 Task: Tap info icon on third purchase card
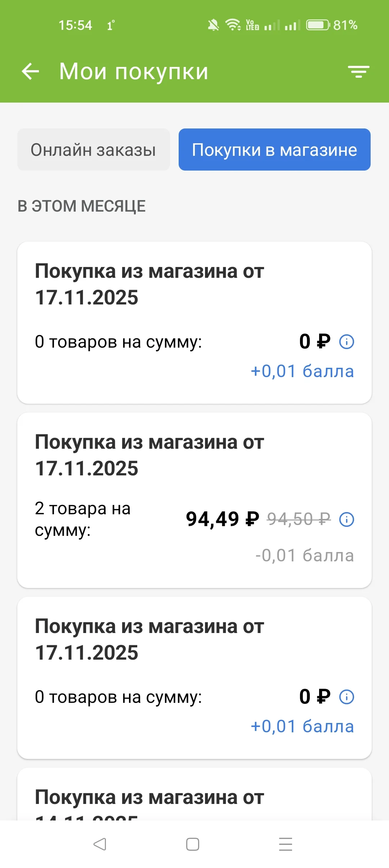[x=347, y=697]
